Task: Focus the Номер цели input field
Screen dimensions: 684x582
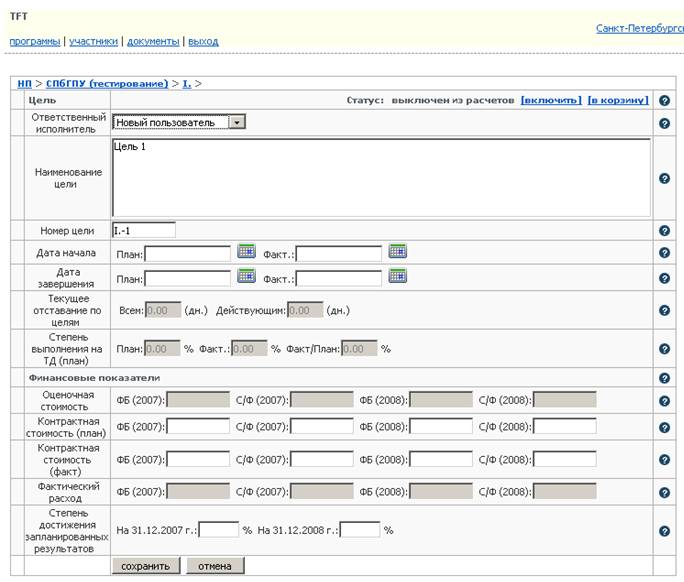Action: [x=144, y=230]
